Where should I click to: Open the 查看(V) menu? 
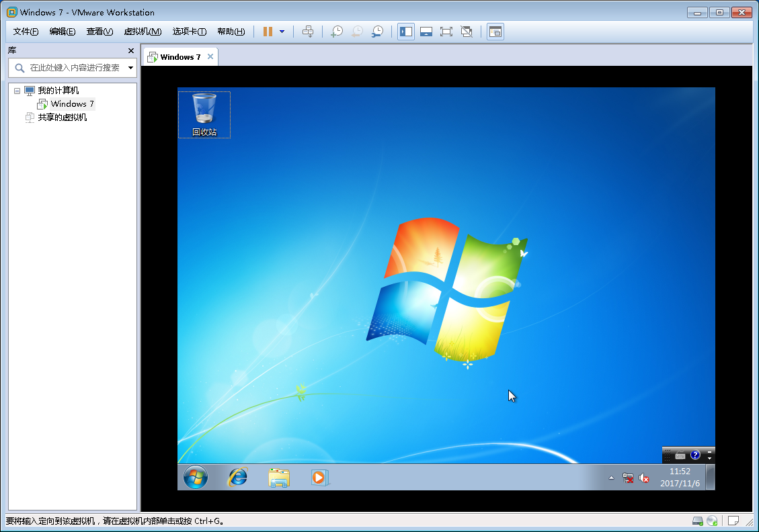(99, 32)
